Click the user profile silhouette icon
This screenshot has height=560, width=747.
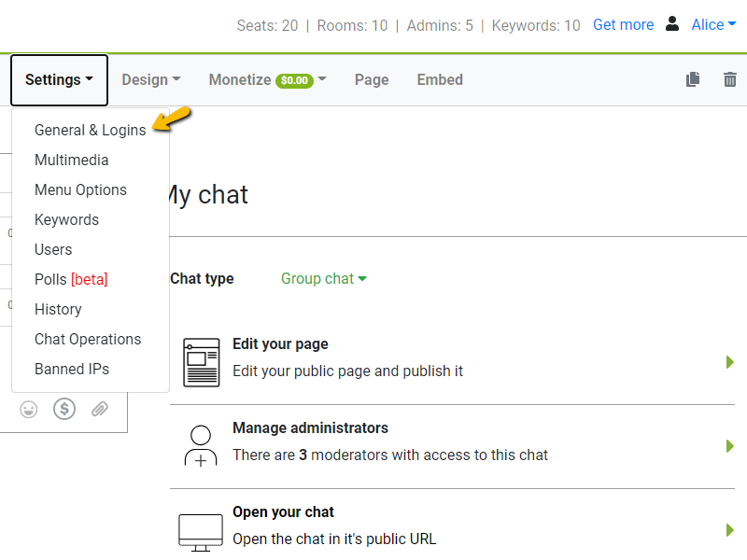[x=672, y=24]
